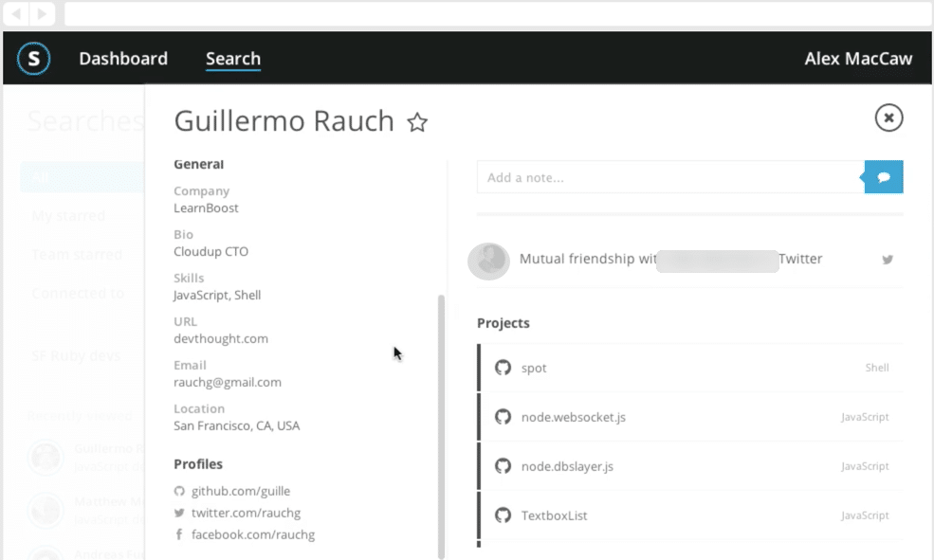This screenshot has height=560, width=934.
Task: Switch to the Search tab
Action: coord(233,59)
